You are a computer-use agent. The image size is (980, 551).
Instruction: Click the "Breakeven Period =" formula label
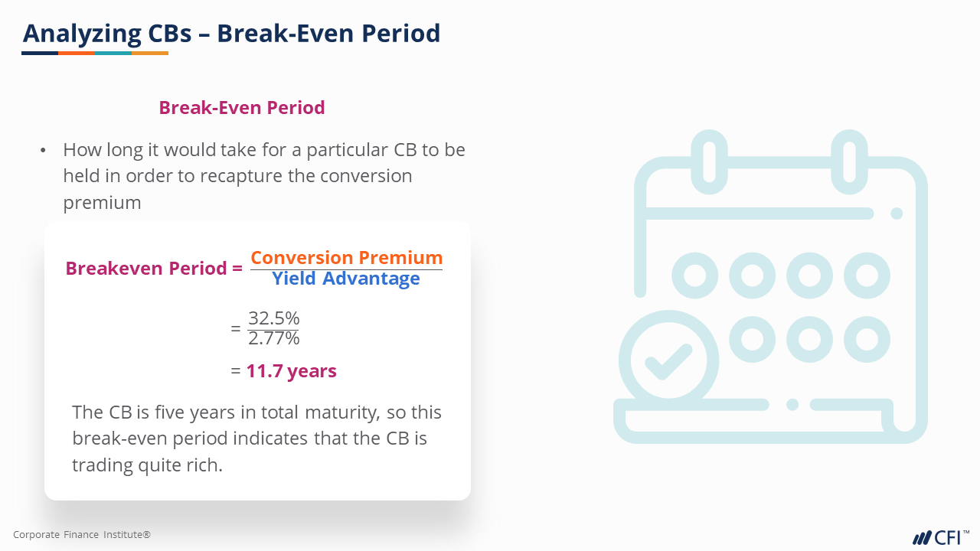coord(154,269)
